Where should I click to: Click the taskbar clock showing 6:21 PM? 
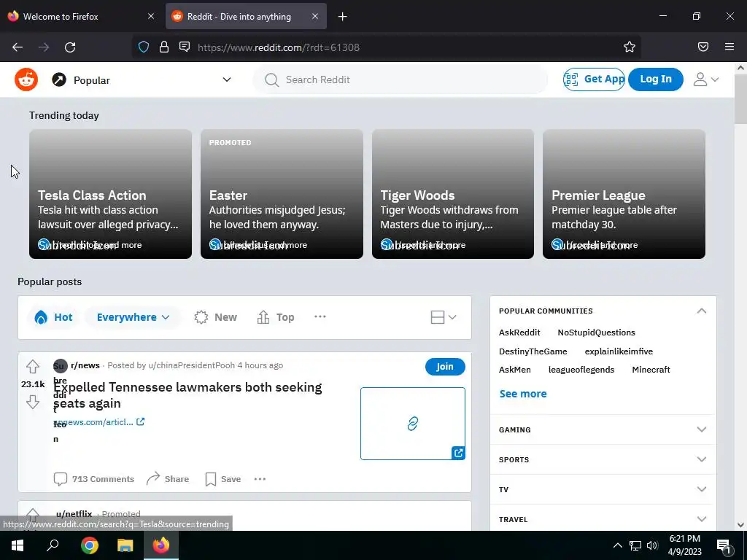(x=684, y=545)
